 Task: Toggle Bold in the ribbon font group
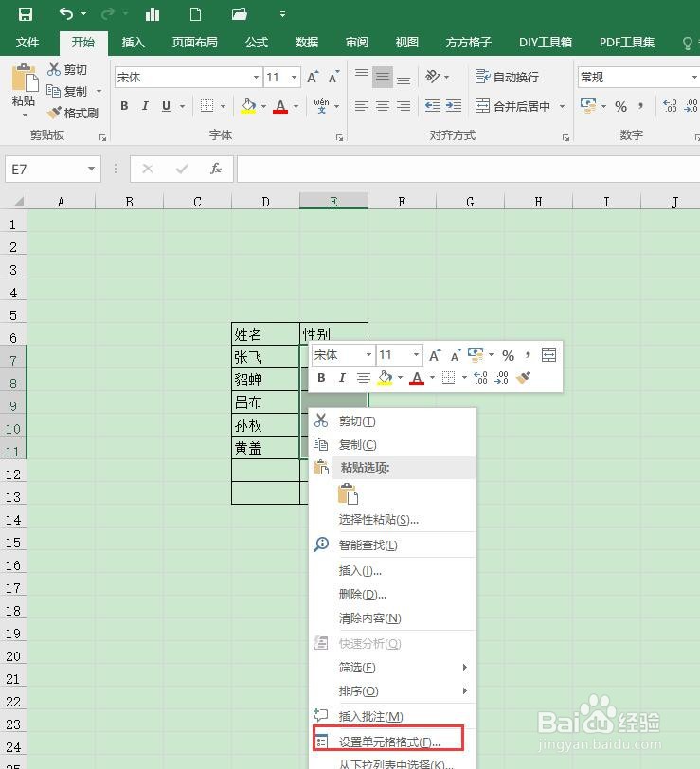[x=125, y=106]
